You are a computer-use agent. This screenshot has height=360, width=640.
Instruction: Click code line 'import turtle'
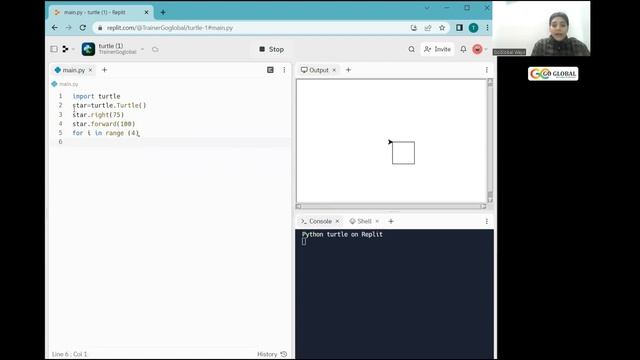tap(96, 96)
